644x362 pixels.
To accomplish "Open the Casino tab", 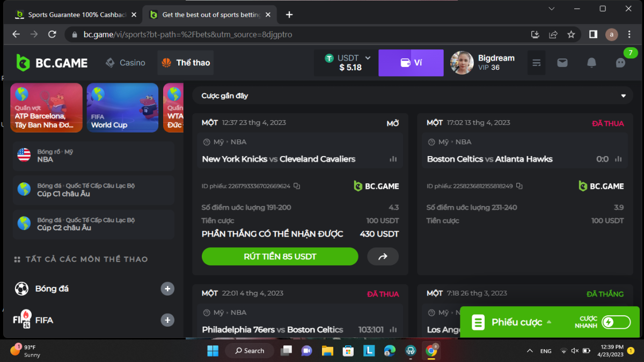I will pyautogui.click(x=126, y=63).
